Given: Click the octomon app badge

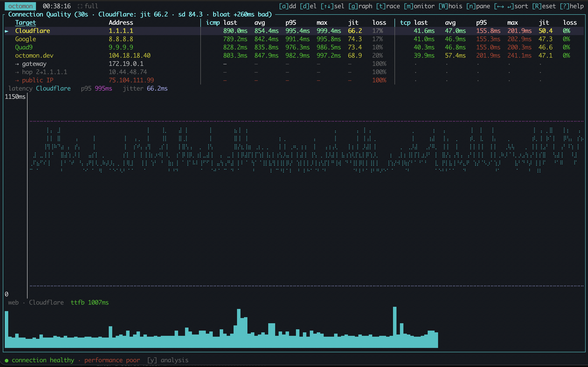Looking at the screenshot, I should point(20,6).
